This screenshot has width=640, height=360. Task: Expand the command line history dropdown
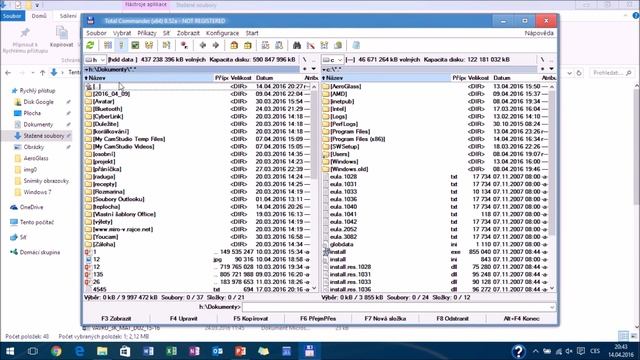552,307
